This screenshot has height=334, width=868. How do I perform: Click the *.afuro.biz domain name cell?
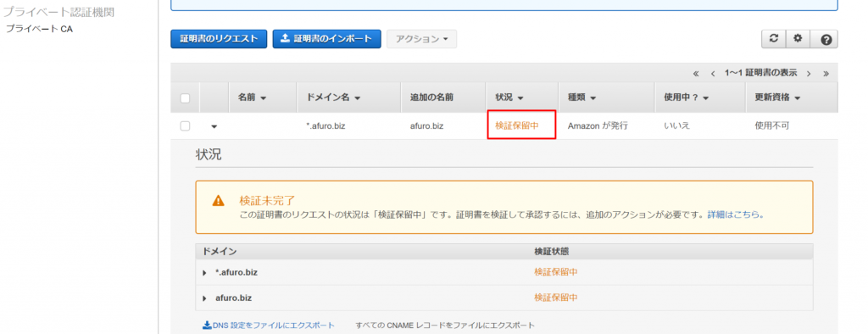click(325, 125)
